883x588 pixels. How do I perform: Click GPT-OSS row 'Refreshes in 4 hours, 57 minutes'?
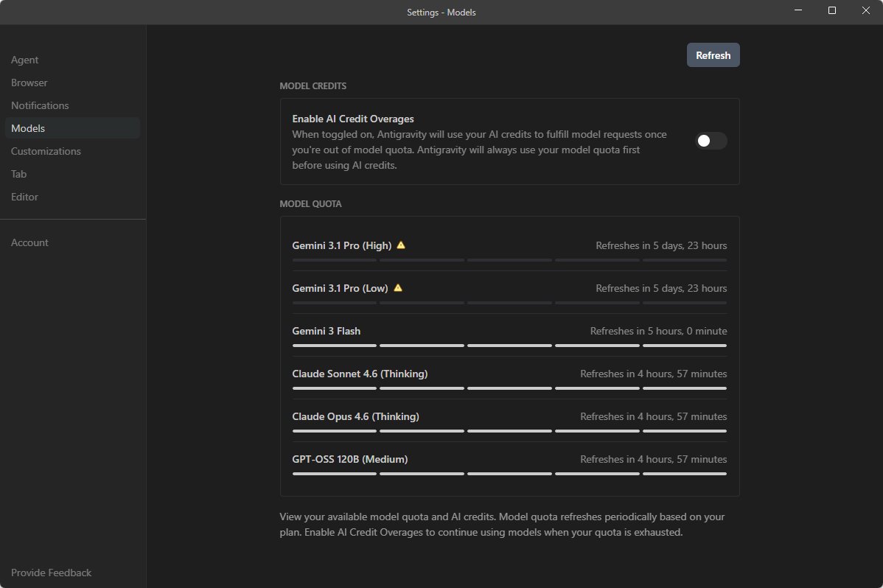pos(653,460)
